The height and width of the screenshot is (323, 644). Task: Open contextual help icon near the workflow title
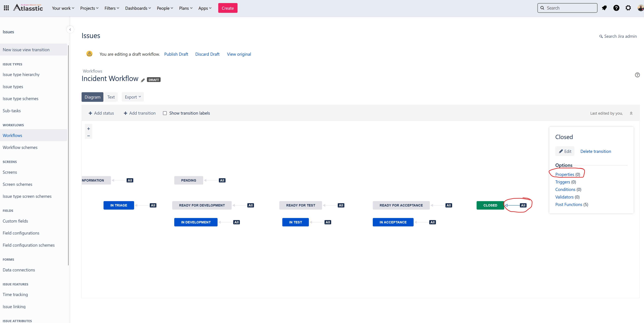click(637, 75)
